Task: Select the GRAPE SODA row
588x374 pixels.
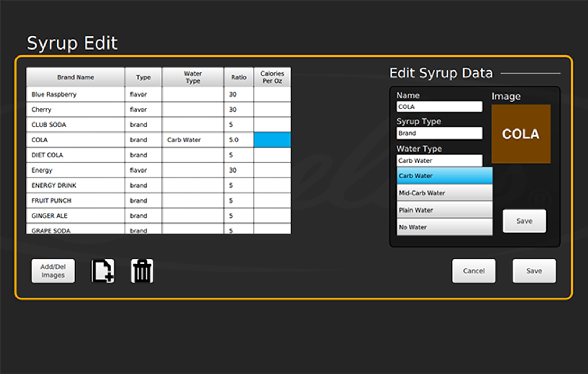Action: (x=158, y=229)
